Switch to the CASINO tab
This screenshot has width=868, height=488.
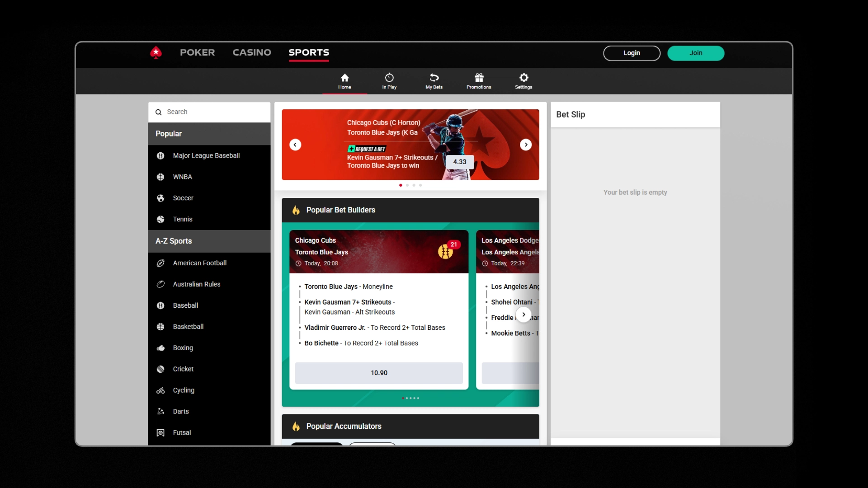coord(252,52)
